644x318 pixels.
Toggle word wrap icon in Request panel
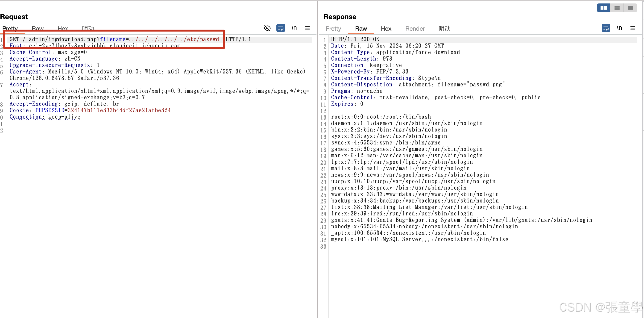coord(281,28)
